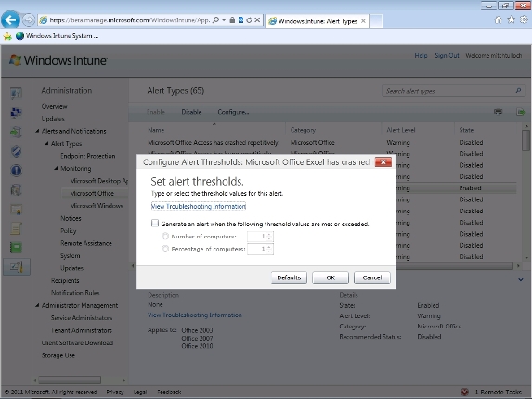Click the address bar stop X icon
532x399 pixels.
tap(257, 20)
